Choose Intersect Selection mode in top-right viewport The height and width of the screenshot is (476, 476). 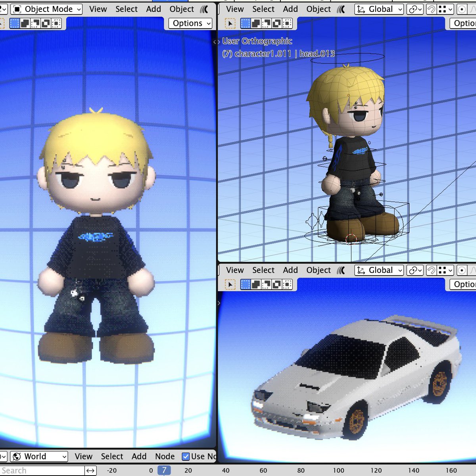[x=287, y=24]
